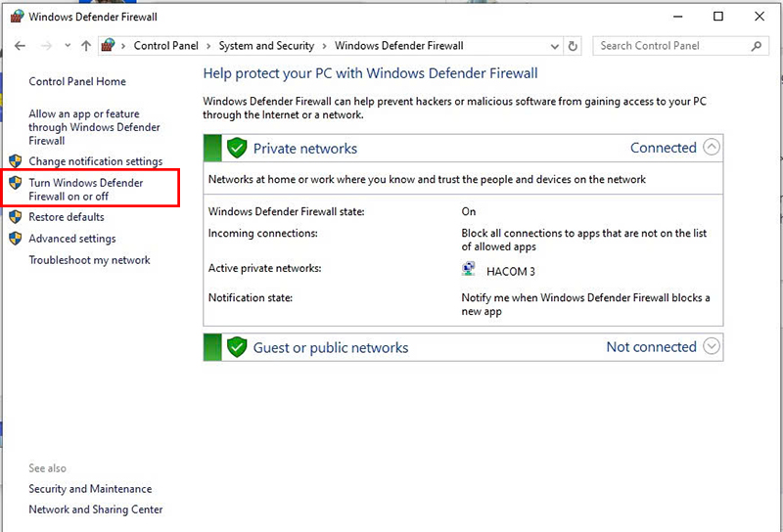Go back using the back arrow
The height and width of the screenshot is (532, 783).
point(20,46)
